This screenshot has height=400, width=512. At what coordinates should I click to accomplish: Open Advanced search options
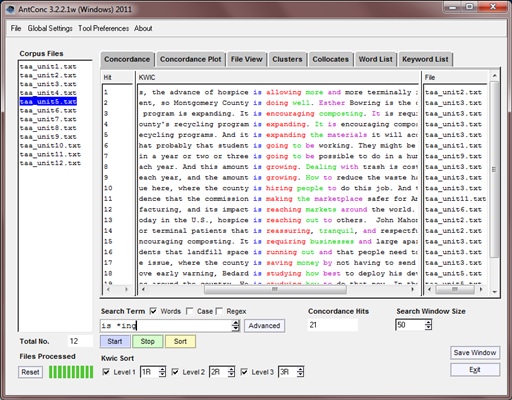click(264, 326)
